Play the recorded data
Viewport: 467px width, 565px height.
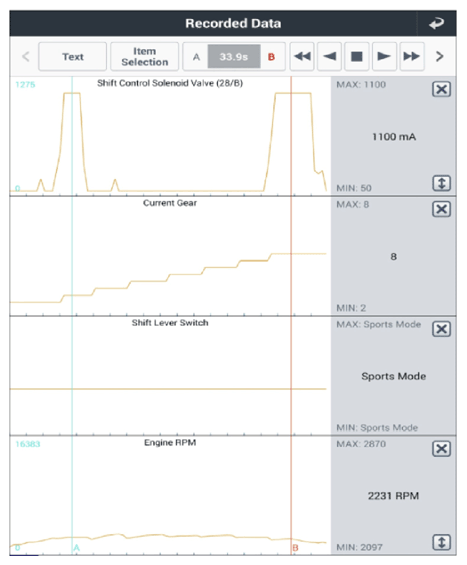point(384,57)
